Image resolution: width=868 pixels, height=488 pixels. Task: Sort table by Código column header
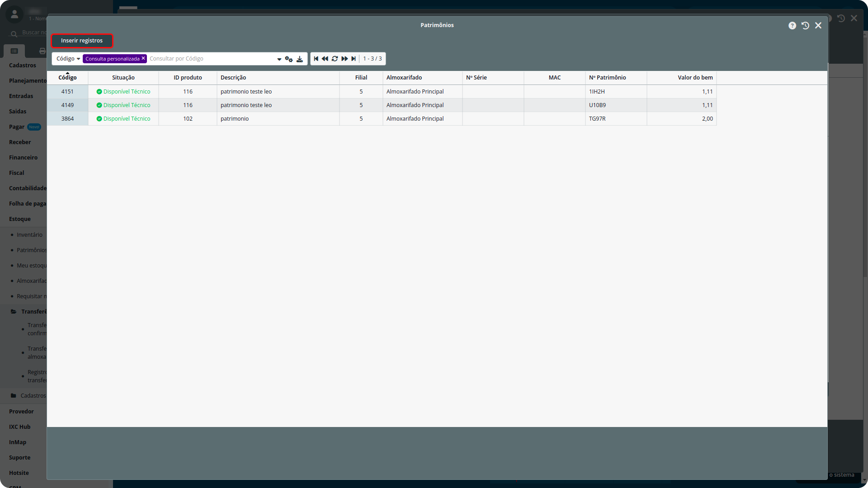67,78
